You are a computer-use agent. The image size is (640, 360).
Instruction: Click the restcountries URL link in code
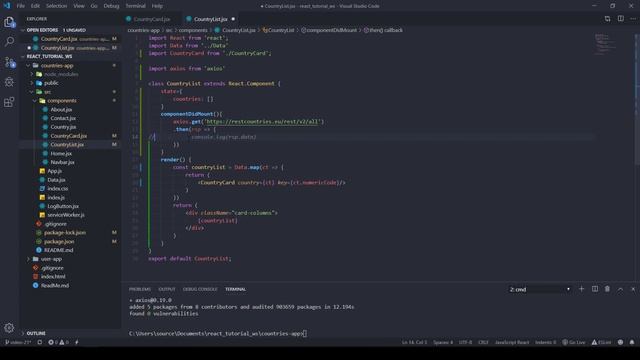(263, 122)
